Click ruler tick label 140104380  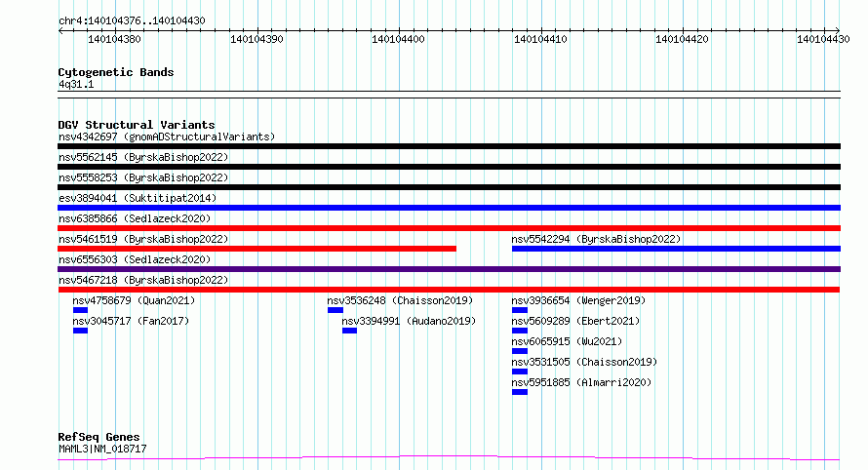[114, 39]
